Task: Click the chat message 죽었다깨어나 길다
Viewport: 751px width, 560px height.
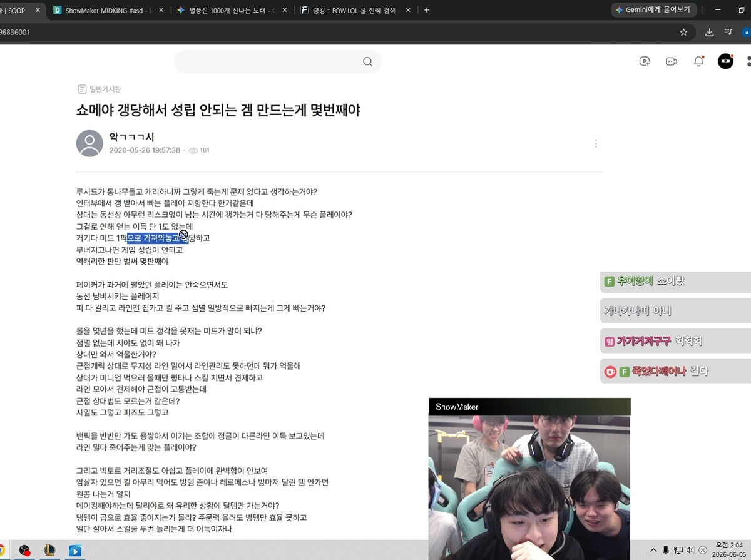Action: pyautogui.click(x=675, y=372)
